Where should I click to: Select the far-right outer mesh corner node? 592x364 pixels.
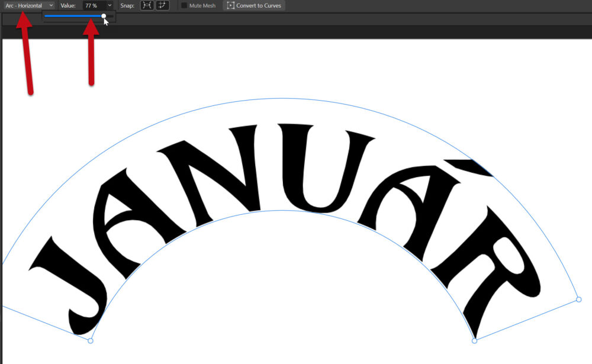(x=579, y=299)
